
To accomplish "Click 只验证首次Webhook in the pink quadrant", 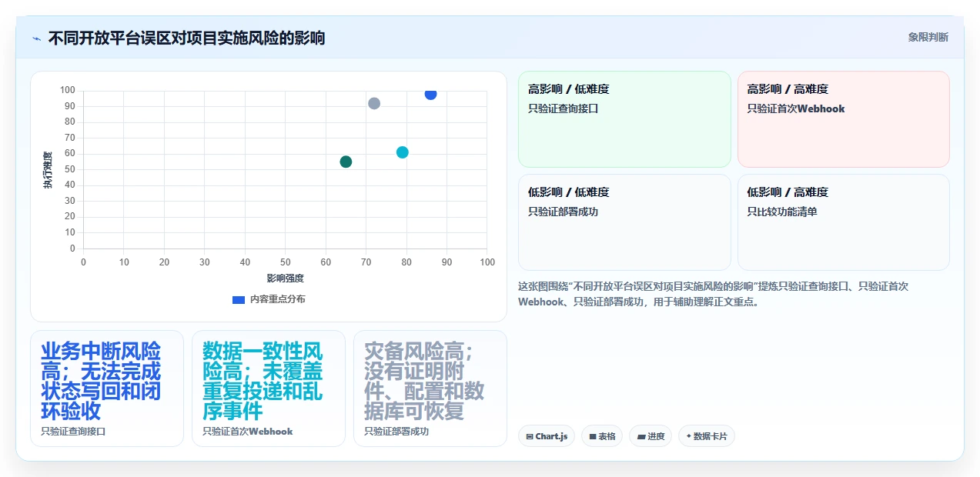I will click(x=796, y=108).
